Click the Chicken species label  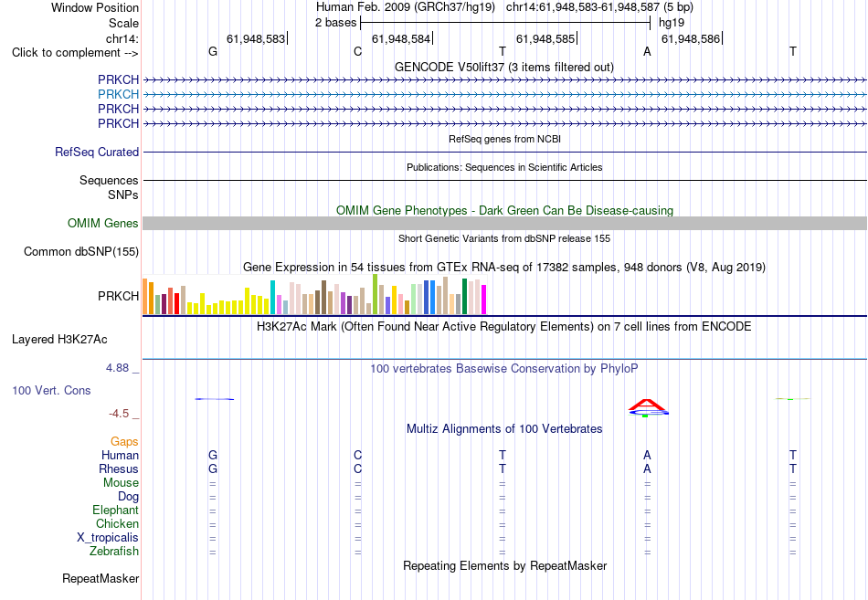point(117,523)
